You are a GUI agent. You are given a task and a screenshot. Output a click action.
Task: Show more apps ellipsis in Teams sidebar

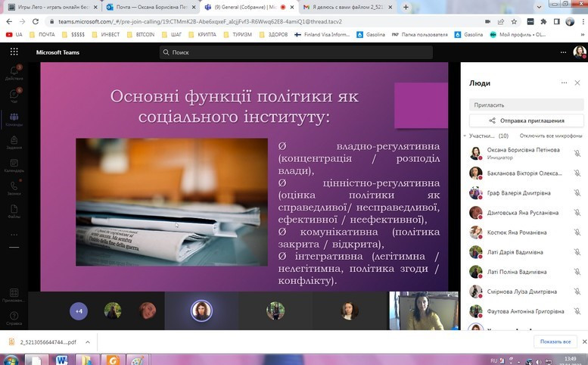14,235
